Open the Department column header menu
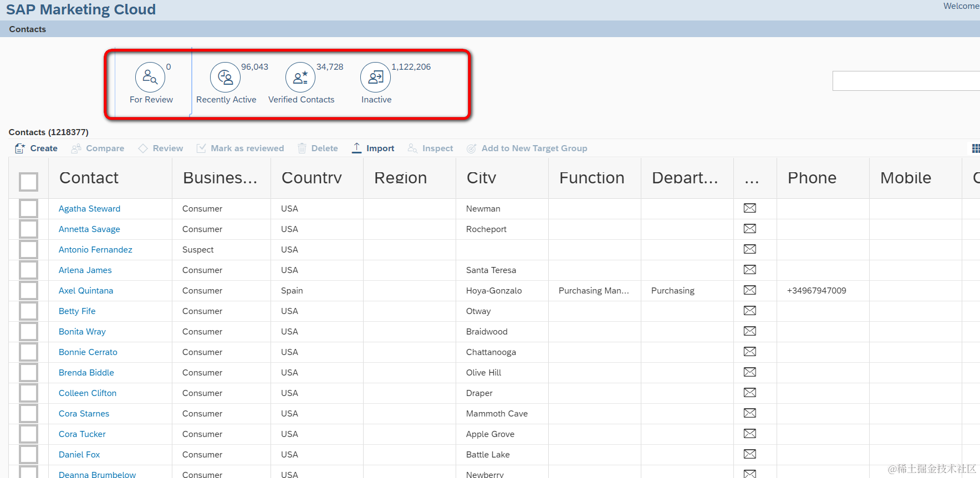 pyautogui.click(x=687, y=178)
